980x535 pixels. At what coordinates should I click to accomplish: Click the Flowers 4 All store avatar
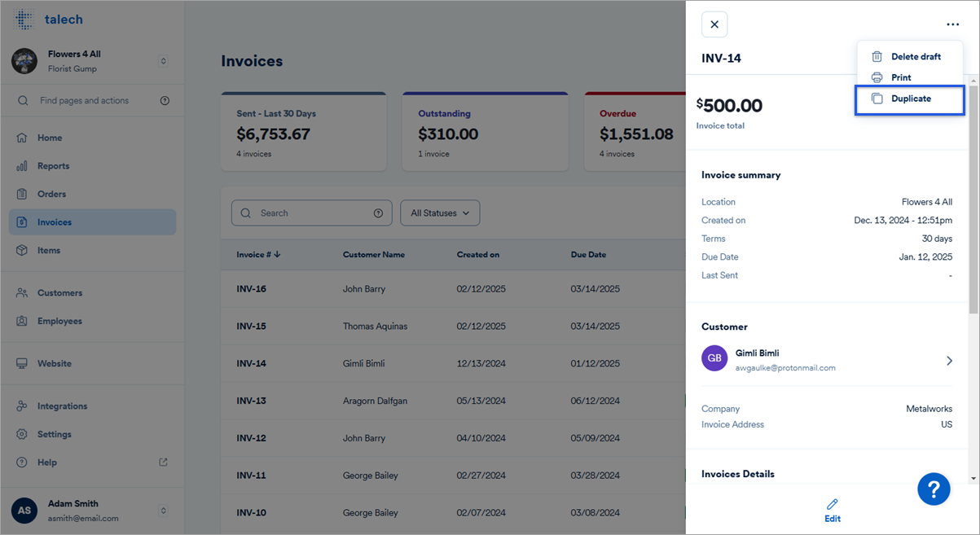(x=24, y=60)
